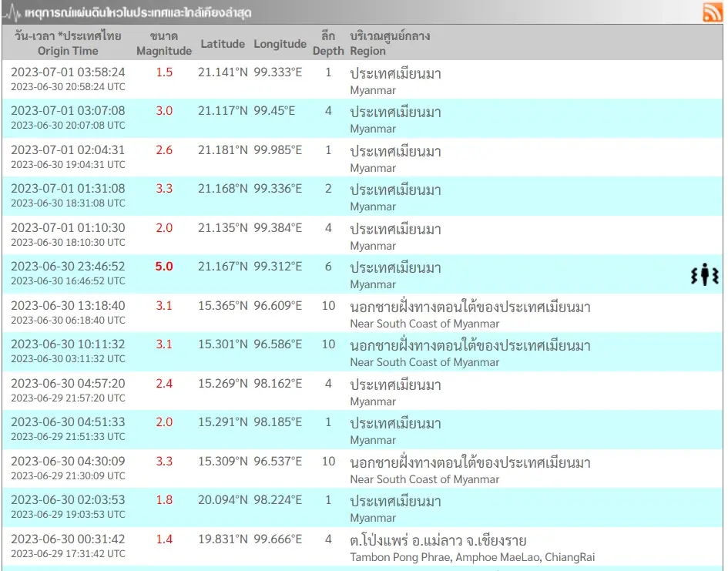
Task: Select origin time 2023-07-01 03:07:08
Action: (x=68, y=110)
